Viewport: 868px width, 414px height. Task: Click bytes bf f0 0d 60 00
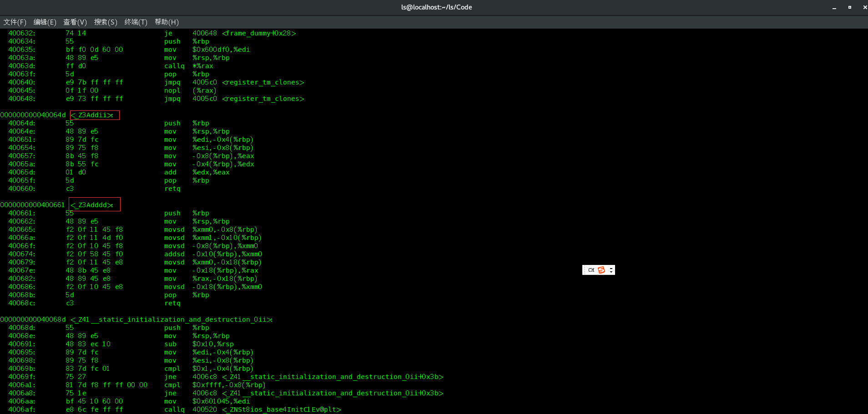click(x=94, y=50)
